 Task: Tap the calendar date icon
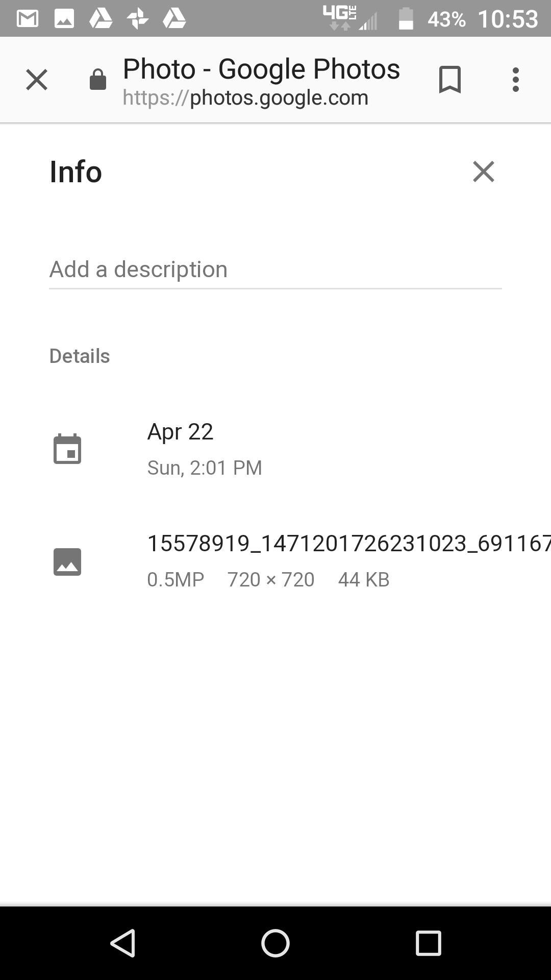click(67, 449)
